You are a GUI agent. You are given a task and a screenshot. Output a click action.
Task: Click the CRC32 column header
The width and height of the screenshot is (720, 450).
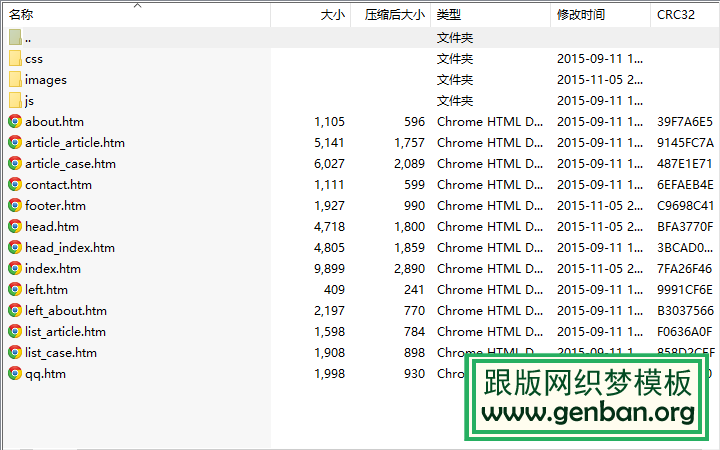(676, 15)
